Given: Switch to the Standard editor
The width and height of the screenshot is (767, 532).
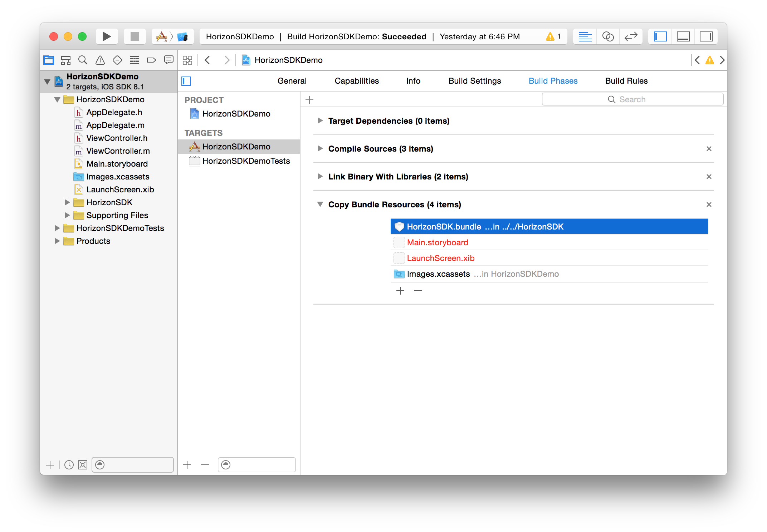Looking at the screenshot, I should [x=585, y=36].
